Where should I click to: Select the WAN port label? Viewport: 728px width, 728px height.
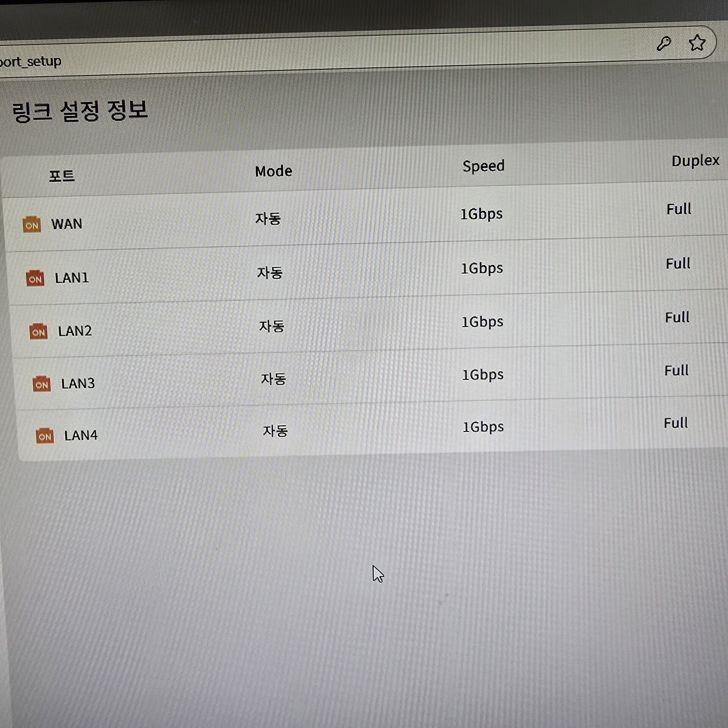(67, 224)
